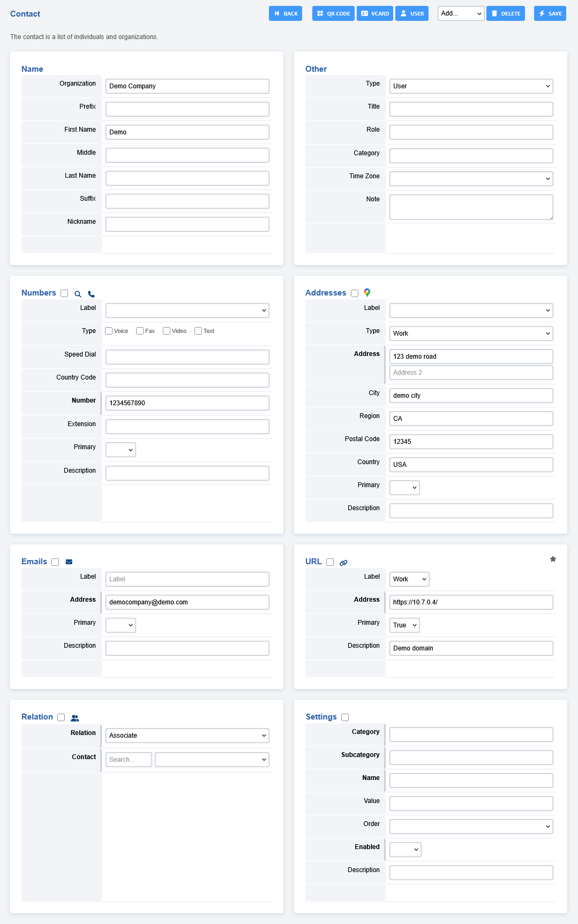Click the phone icon beside Numbers
578x924 pixels.
coord(91,294)
